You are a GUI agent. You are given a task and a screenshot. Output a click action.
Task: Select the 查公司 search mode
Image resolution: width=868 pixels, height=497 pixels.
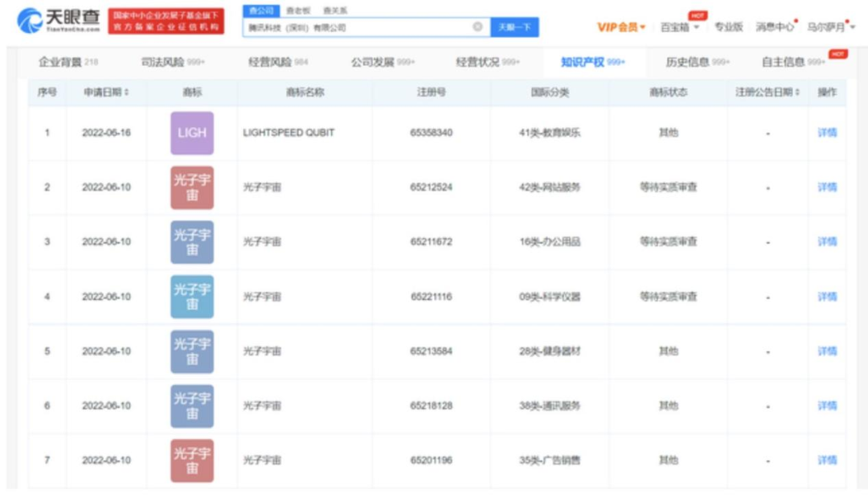point(261,10)
